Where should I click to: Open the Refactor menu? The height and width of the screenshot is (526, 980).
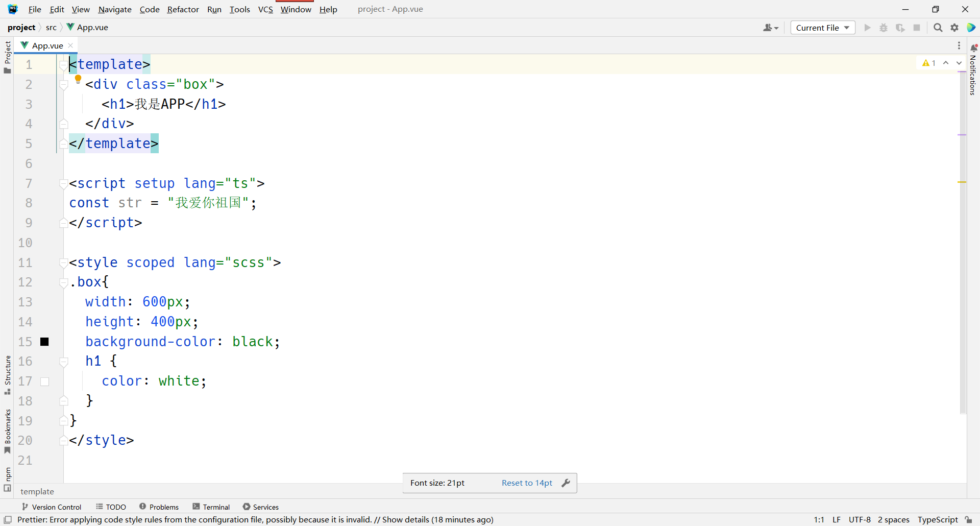pyautogui.click(x=183, y=9)
